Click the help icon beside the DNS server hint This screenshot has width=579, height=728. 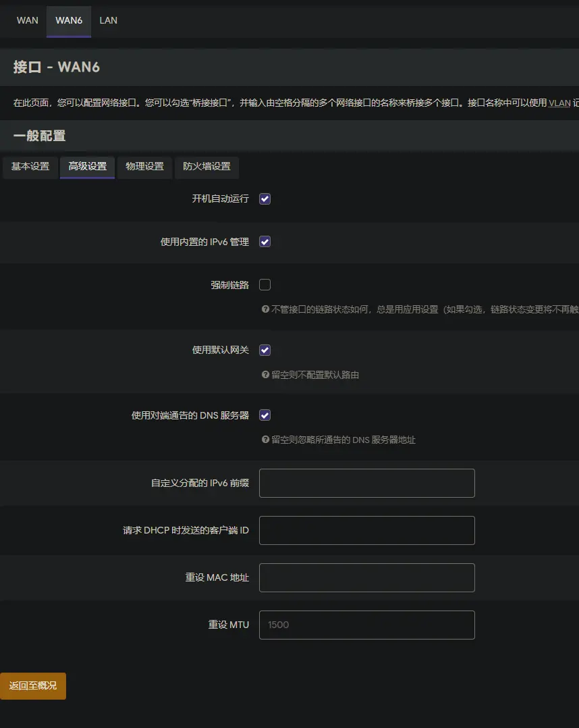click(265, 440)
